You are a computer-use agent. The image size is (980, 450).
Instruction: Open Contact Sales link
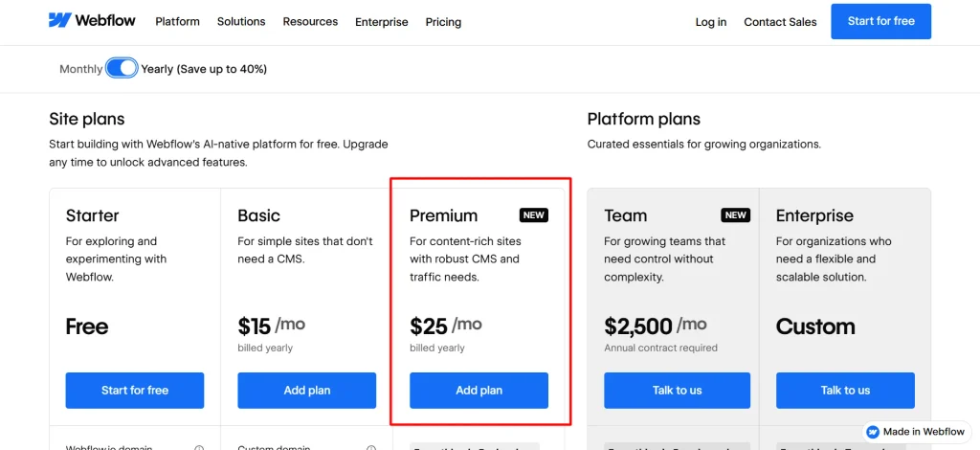780,22
